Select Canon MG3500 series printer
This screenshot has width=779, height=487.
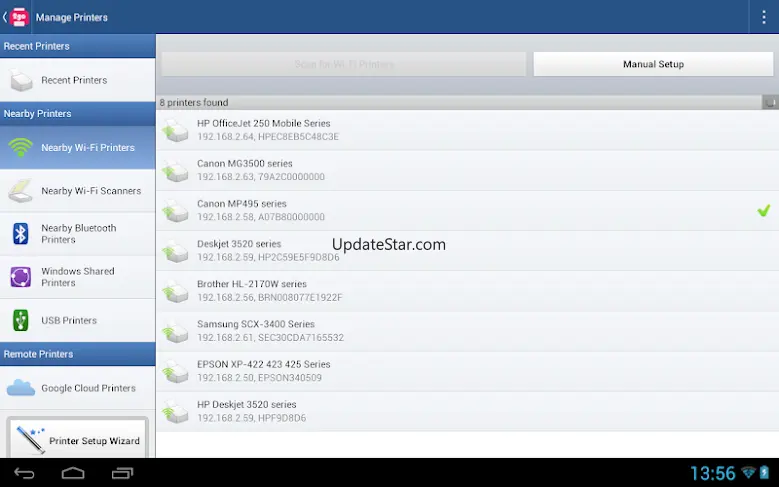pos(467,170)
